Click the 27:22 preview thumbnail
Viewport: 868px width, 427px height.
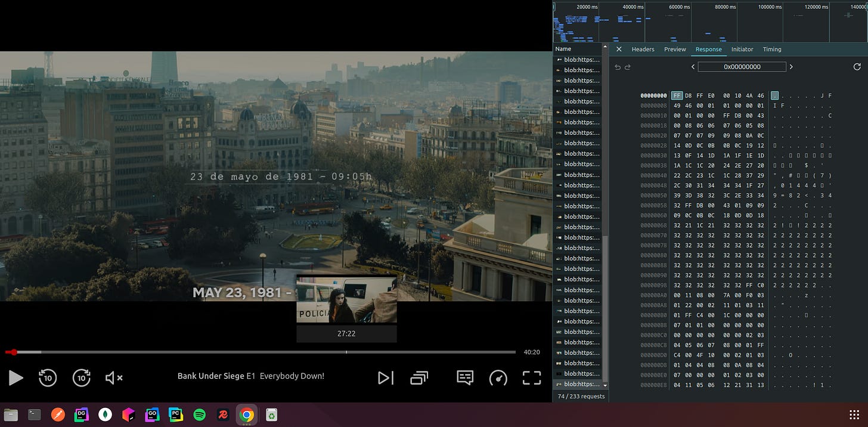tap(346, 299)
